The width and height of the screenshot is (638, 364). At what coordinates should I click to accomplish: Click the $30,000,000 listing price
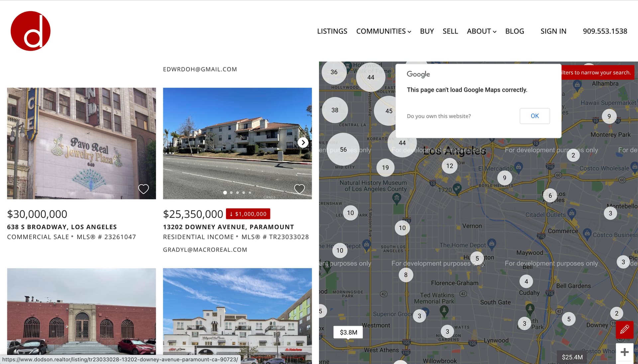coord(37,214)
